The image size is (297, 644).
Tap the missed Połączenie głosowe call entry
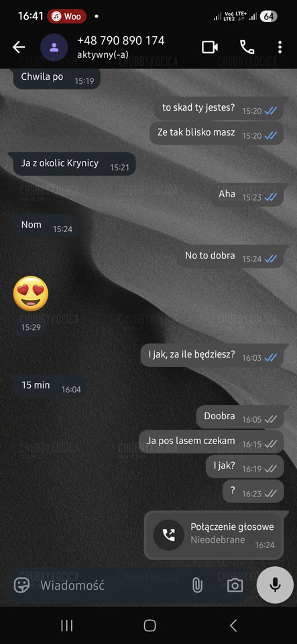[214, 535]
